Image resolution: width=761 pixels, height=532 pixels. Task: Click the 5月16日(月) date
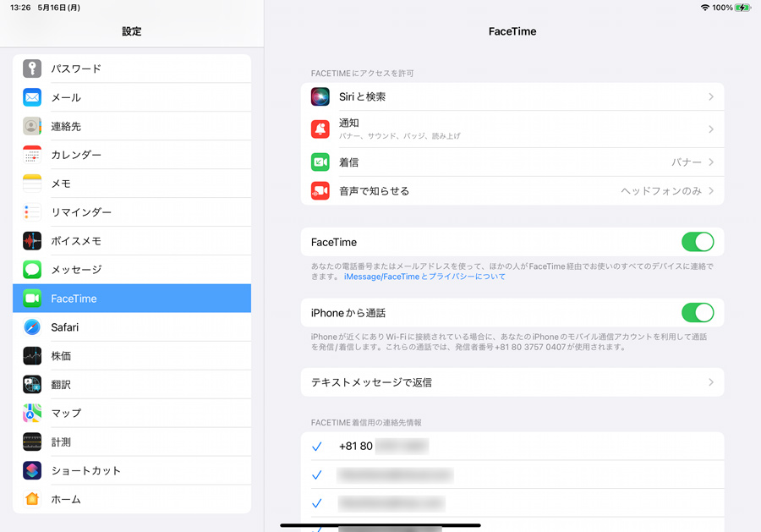(58, 8)
